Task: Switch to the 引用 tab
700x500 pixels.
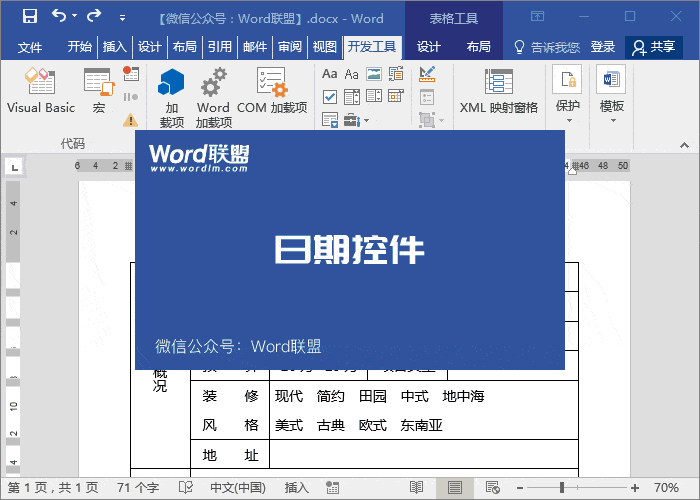Action: click(220, 47)
